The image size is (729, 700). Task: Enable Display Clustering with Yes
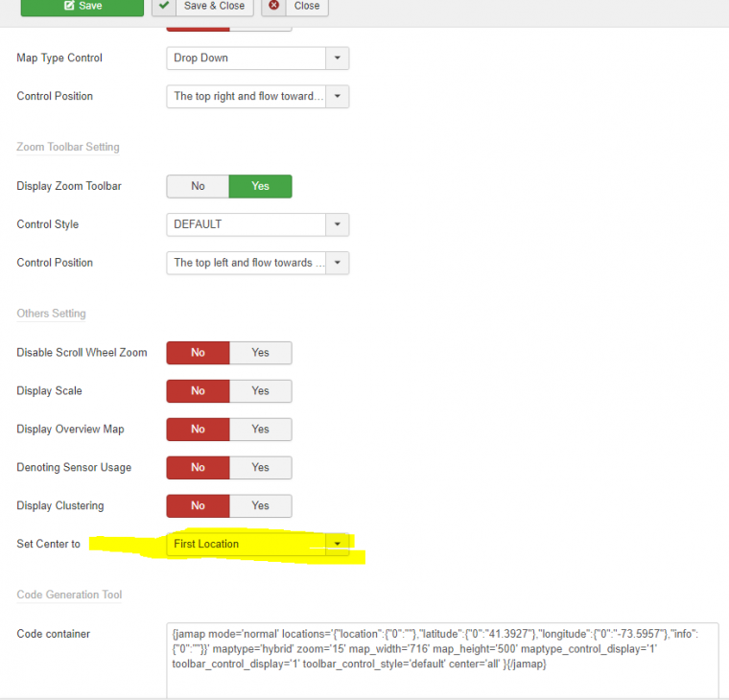point(260,505)
